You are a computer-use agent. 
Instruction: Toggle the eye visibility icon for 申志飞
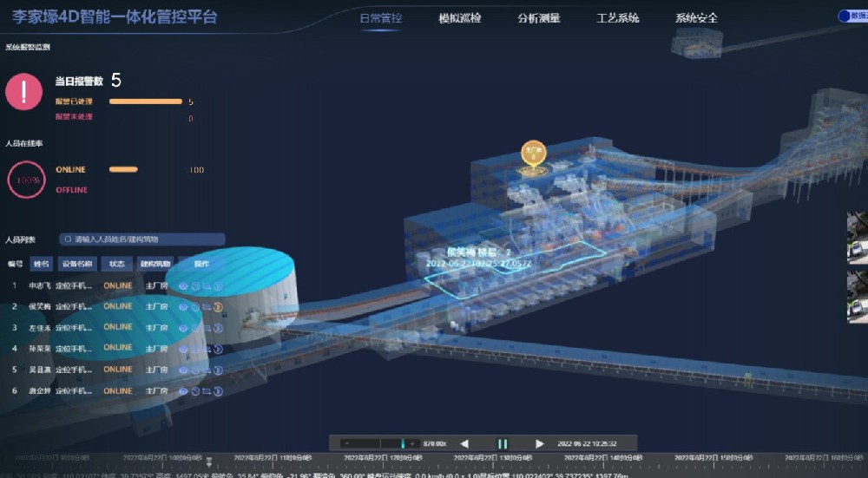click(183, 285)
